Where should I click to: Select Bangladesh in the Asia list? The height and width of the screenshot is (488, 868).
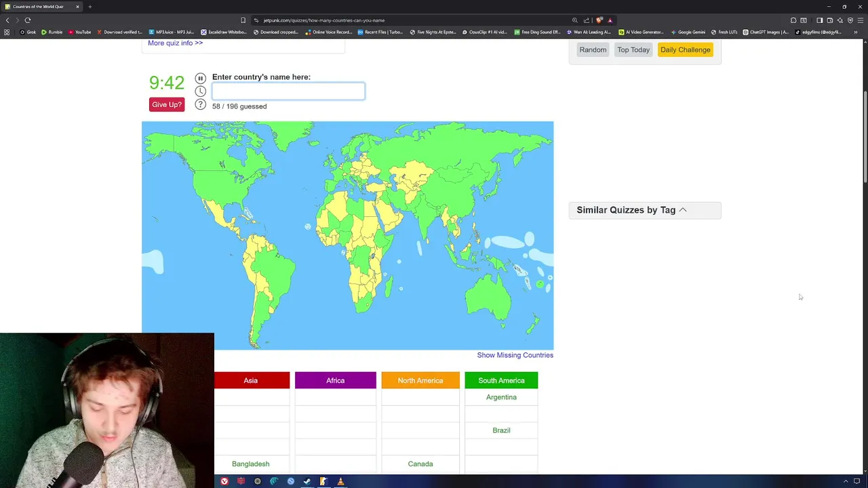pos(251,464)
